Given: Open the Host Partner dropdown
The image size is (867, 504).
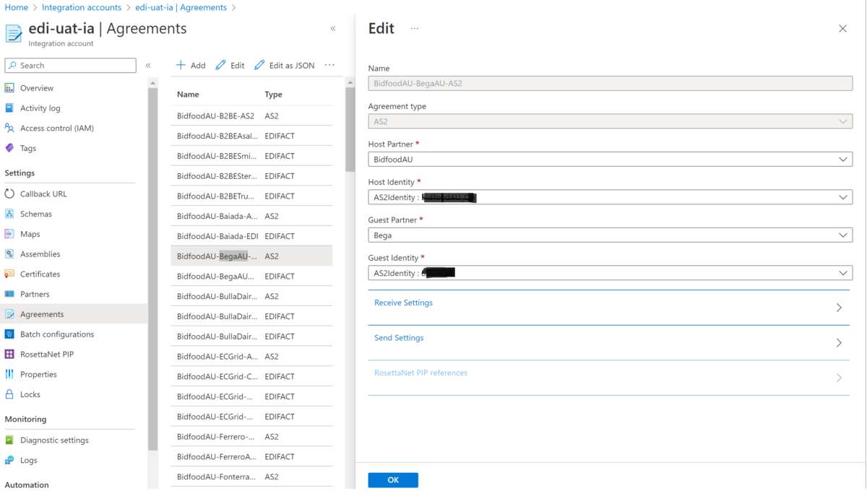Looking at the screenshot, I should [842, 159].
